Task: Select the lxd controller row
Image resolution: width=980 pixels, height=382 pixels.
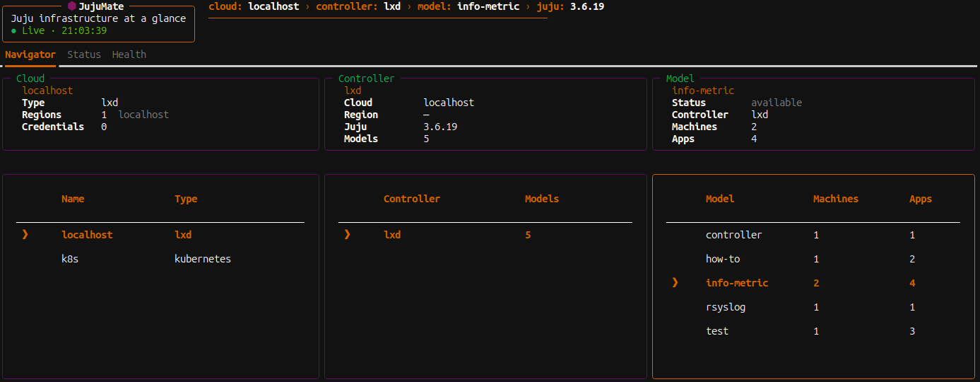Action: pos(392,235)
